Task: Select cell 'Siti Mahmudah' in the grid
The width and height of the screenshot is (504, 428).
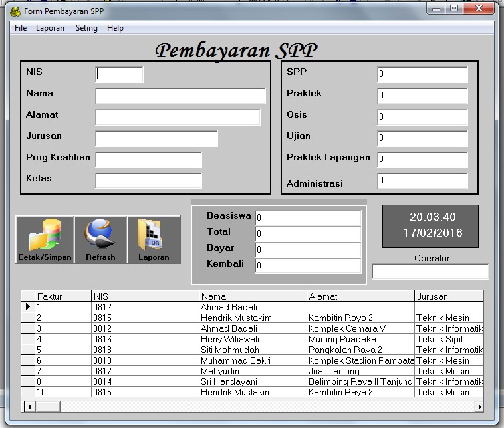Action: 253,350
